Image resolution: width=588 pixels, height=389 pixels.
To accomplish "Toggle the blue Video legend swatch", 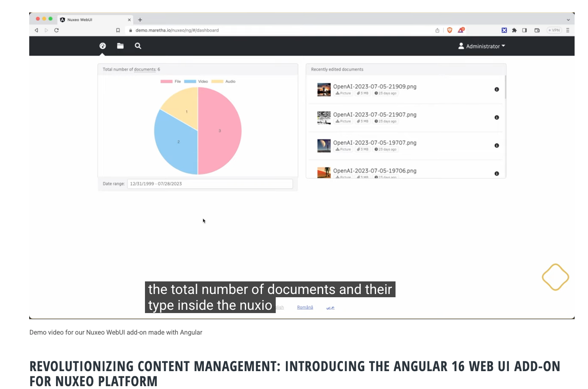I will [x=190, y=82].
